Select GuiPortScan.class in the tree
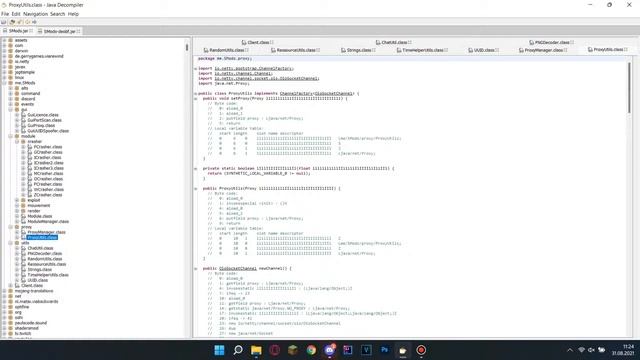The width and height of the screenshot is (640, 360). 44,120
